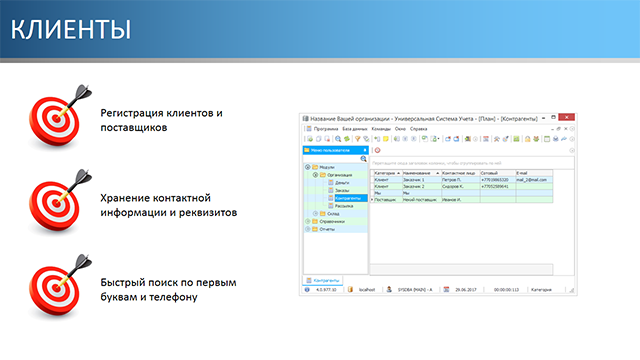Select Деньги in the module tree
The height and width of the screenshot is (360, 640).
[x=342, y=183]
